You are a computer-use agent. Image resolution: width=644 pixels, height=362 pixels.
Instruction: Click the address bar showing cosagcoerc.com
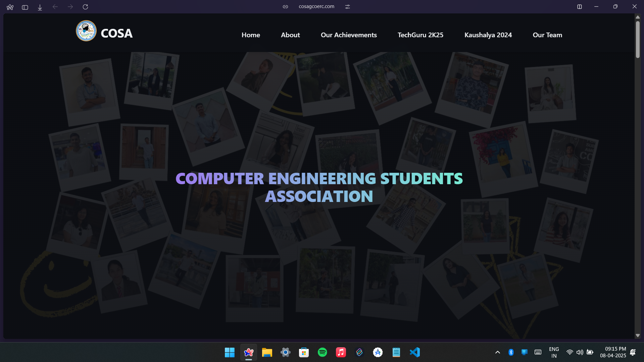click(x=316, y=6)
